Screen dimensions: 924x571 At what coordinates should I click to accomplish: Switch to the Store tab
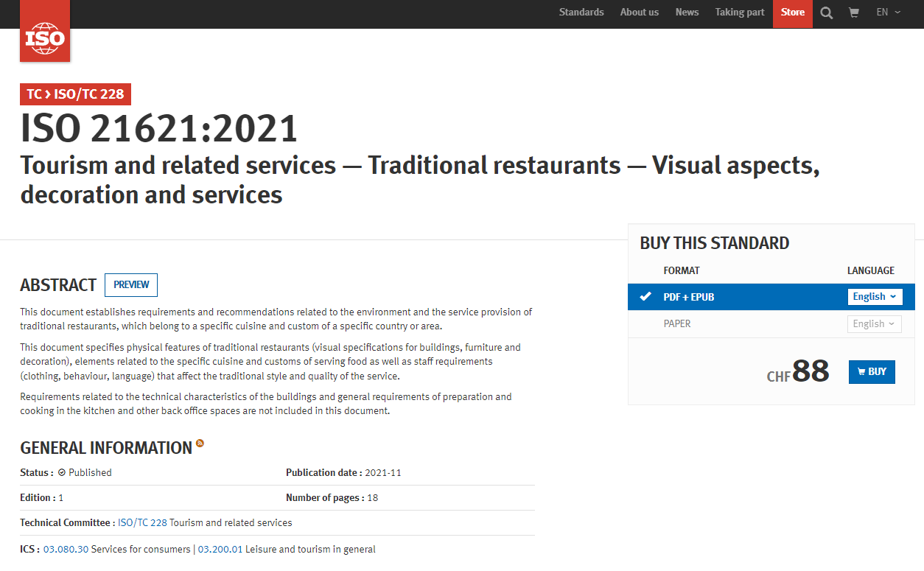pos(792,13)
